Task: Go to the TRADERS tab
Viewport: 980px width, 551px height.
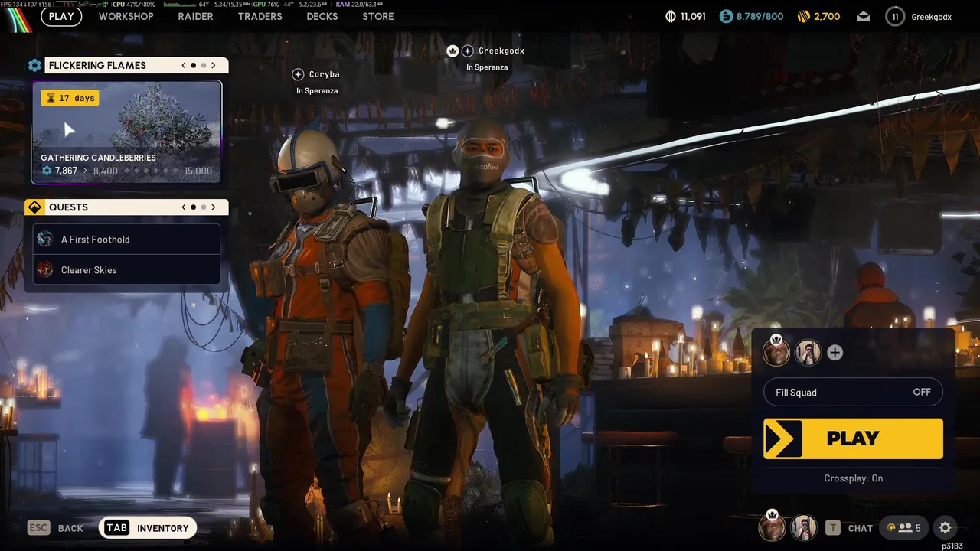Action: tap(260, 16)
